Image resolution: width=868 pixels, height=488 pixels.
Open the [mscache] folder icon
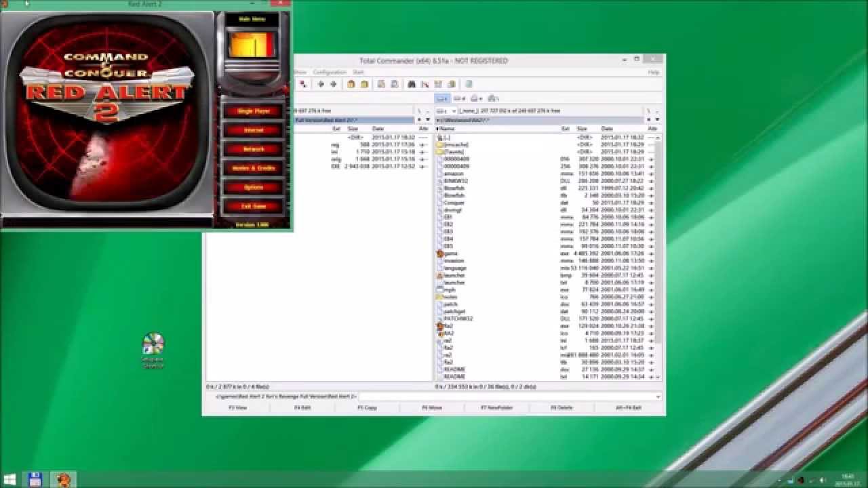coord(440,144)
